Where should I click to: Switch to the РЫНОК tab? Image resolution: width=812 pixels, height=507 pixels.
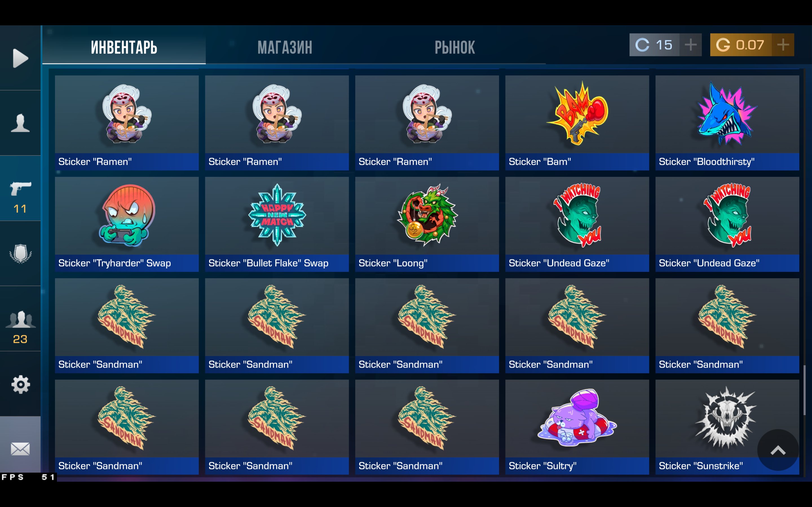(455, 47)
